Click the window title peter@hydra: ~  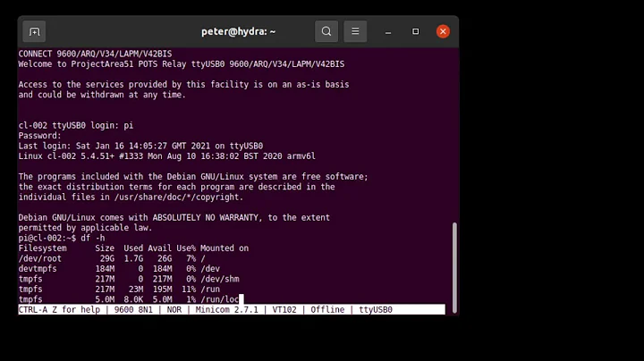pos(238,31)
